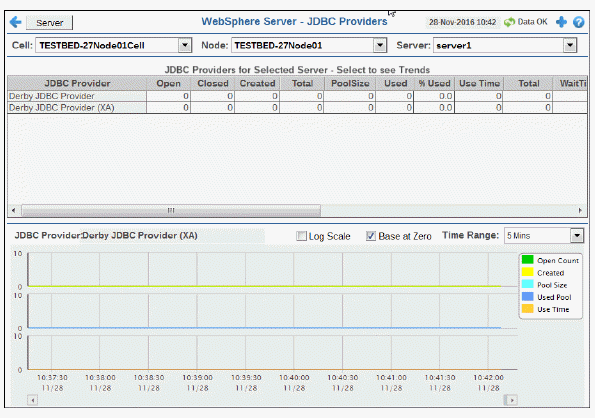Expand the Cell dropdown arrow
This screenshot has height=418, width=595.
185,45
